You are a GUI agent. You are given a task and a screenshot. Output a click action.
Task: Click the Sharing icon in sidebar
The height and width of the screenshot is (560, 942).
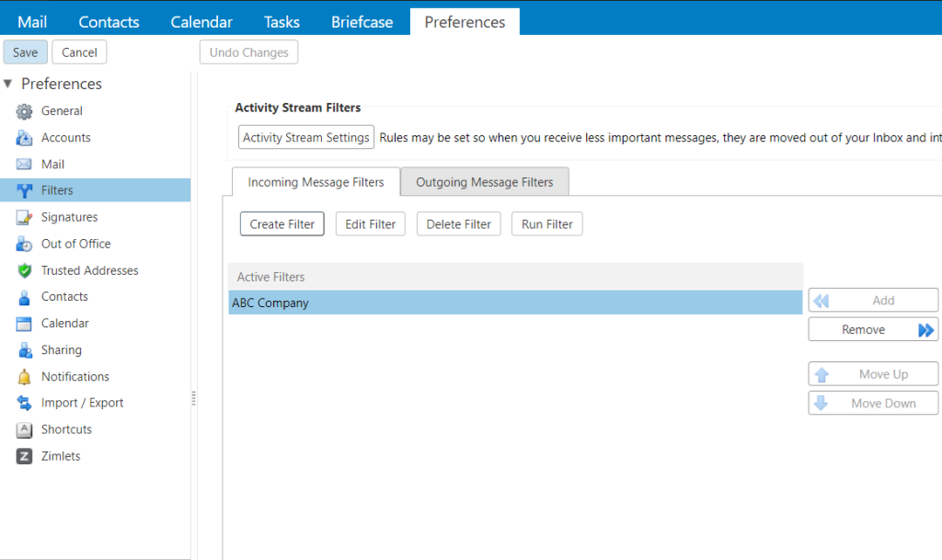(25, 350)
